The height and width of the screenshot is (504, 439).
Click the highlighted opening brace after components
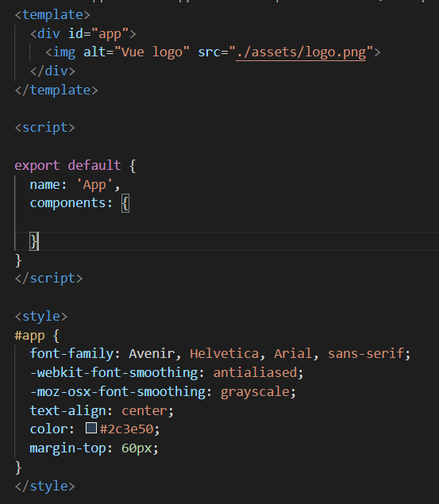pos(125,203)
